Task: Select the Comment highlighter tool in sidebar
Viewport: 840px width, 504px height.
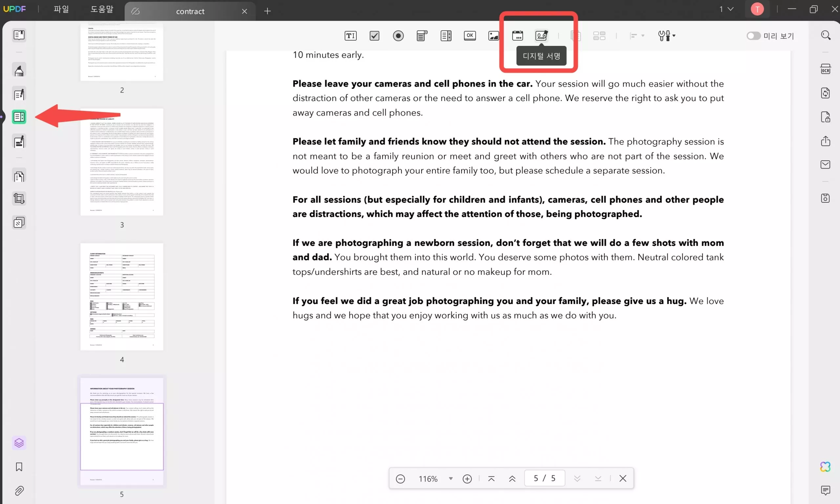Action: [19, 70]
